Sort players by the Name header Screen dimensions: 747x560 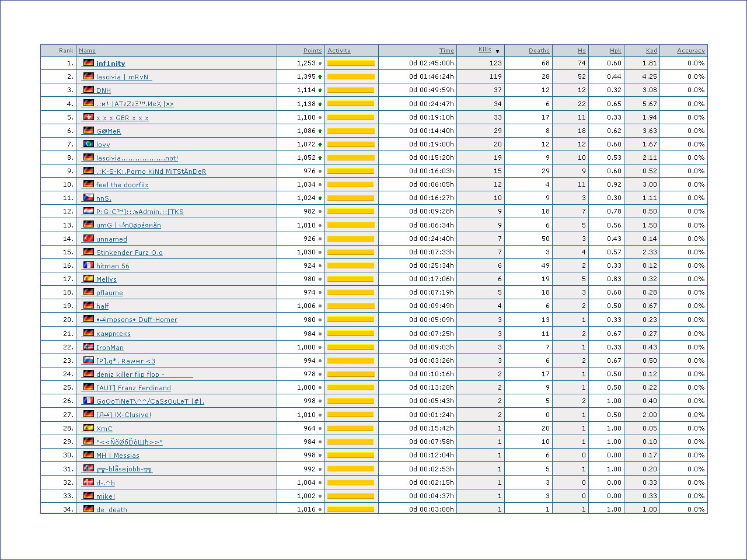tap(87, 51)
